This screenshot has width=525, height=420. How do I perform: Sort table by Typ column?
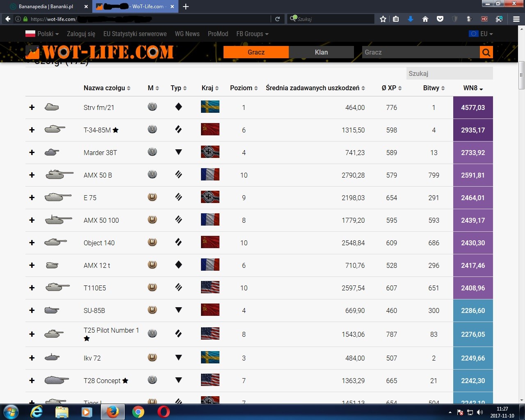pos(179,88)
